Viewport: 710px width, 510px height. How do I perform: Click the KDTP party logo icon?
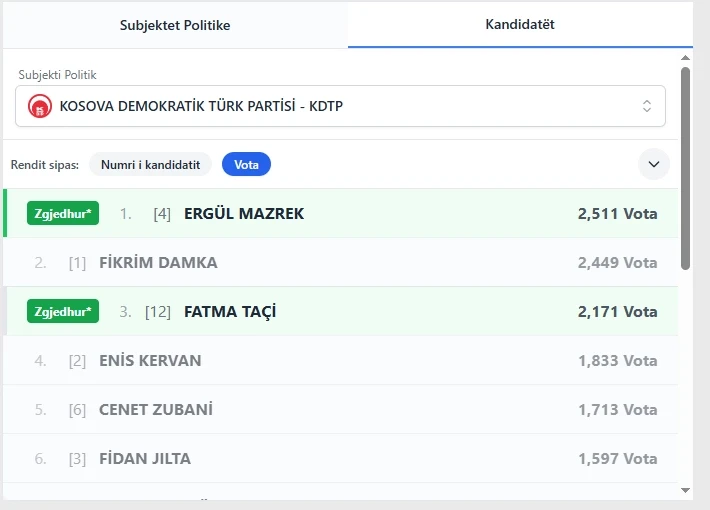[x=40, y=106]
